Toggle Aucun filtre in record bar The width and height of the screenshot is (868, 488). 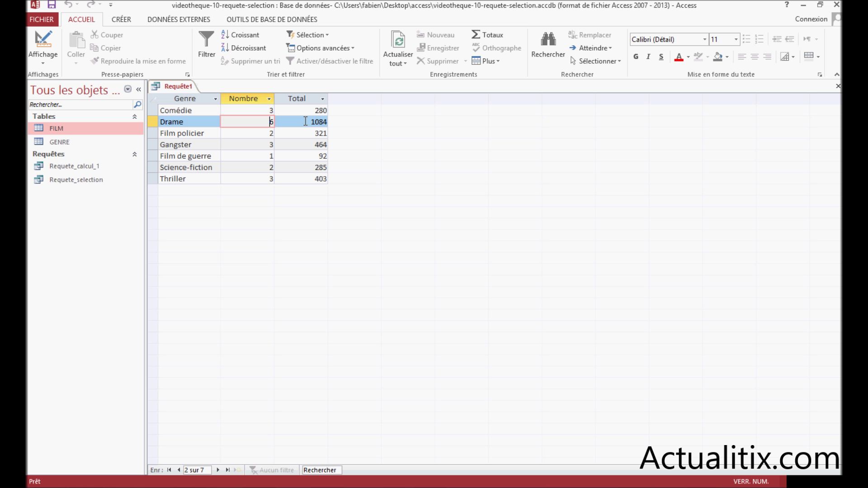click(x=272, y=470)
